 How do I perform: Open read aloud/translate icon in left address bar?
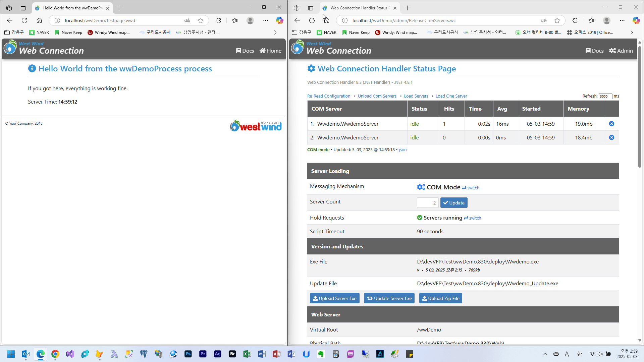[187, 20]
